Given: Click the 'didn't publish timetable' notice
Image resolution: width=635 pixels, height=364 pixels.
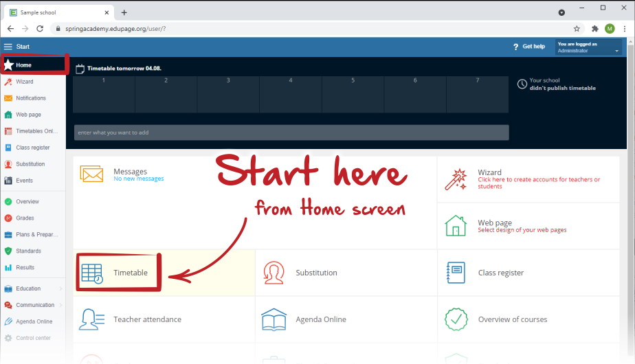Looking at the screenshot, I should [x=563, y=89].
